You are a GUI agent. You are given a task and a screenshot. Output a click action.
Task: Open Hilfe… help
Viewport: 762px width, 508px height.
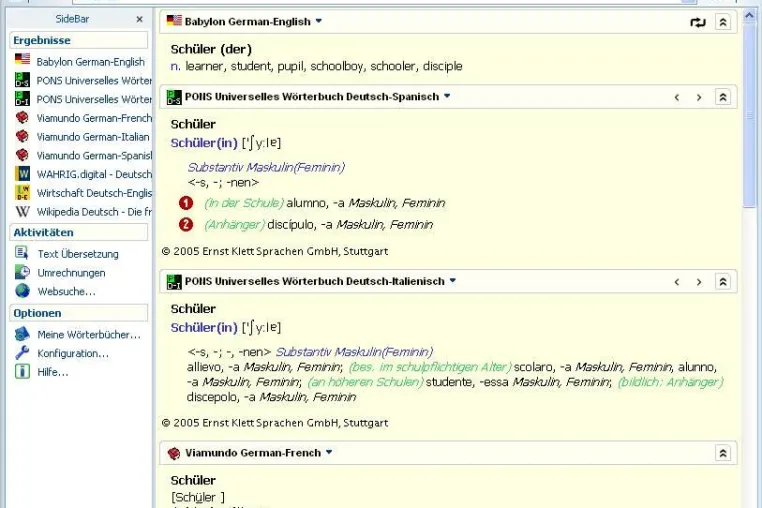[52, 372]
